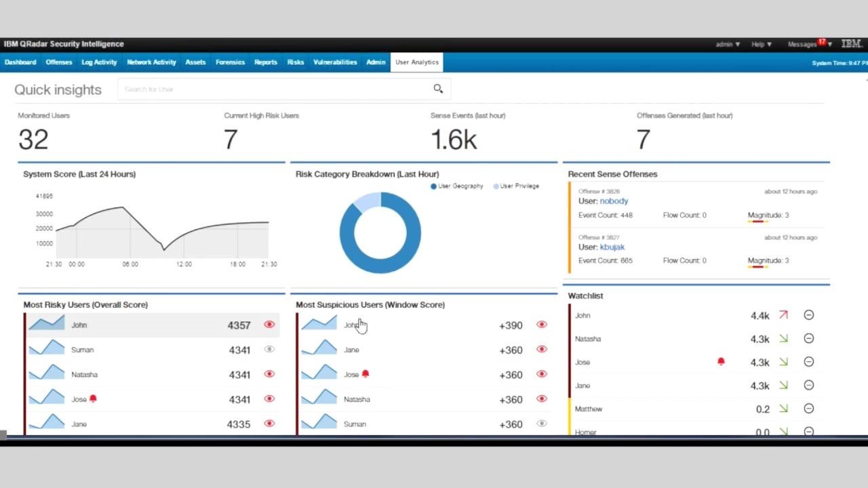Remove Natasha from the Watchlist using the minus icon
This screenshot has height=488, width=868.
808,338
